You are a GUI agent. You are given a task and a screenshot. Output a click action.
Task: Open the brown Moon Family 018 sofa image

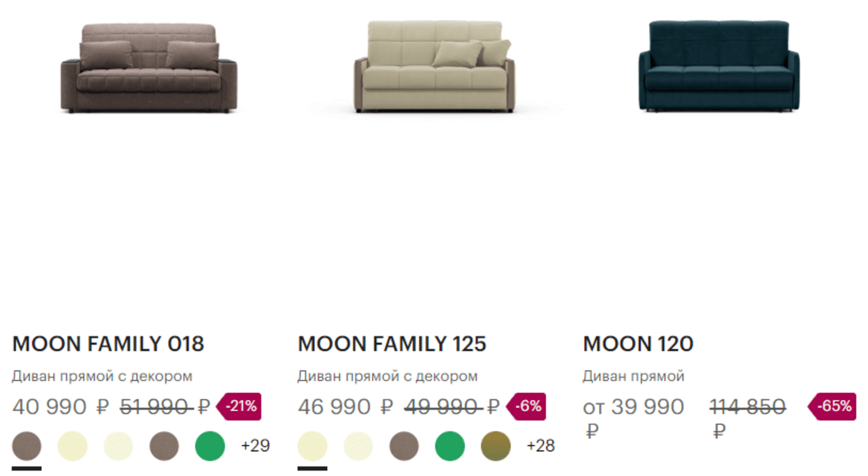(x=149, y=68)
